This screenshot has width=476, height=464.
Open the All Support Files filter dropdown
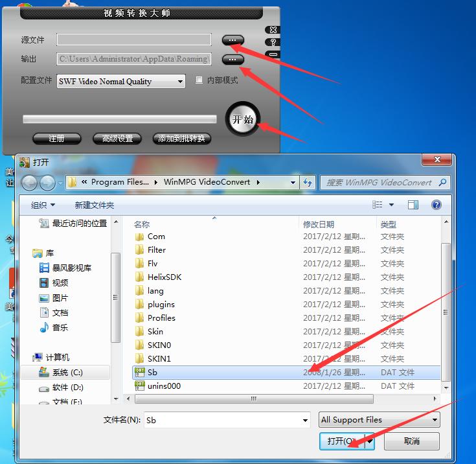435,420
